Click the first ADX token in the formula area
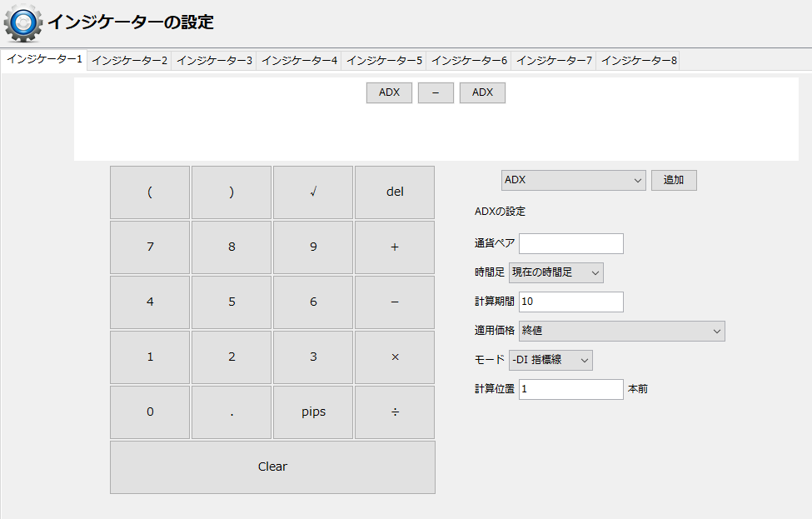Viewport: 812px width, 519px height. coord(388,92)
